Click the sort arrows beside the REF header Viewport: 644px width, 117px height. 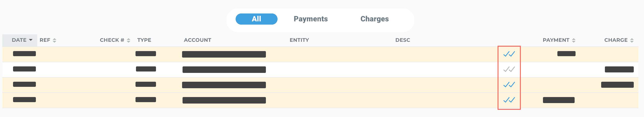(54, 40)
